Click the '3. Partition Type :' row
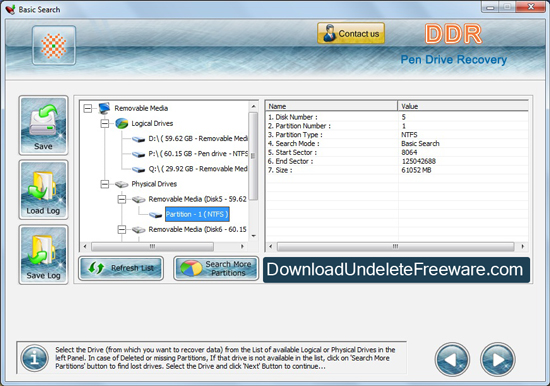The width and height of the screenshot is (550, 386). (x=397, y=135)
